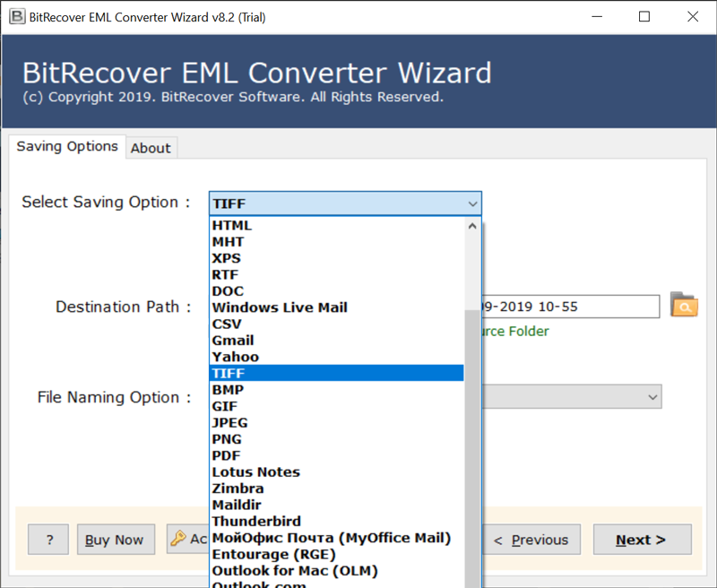Close the BitRecover window

tap(693, 17)
